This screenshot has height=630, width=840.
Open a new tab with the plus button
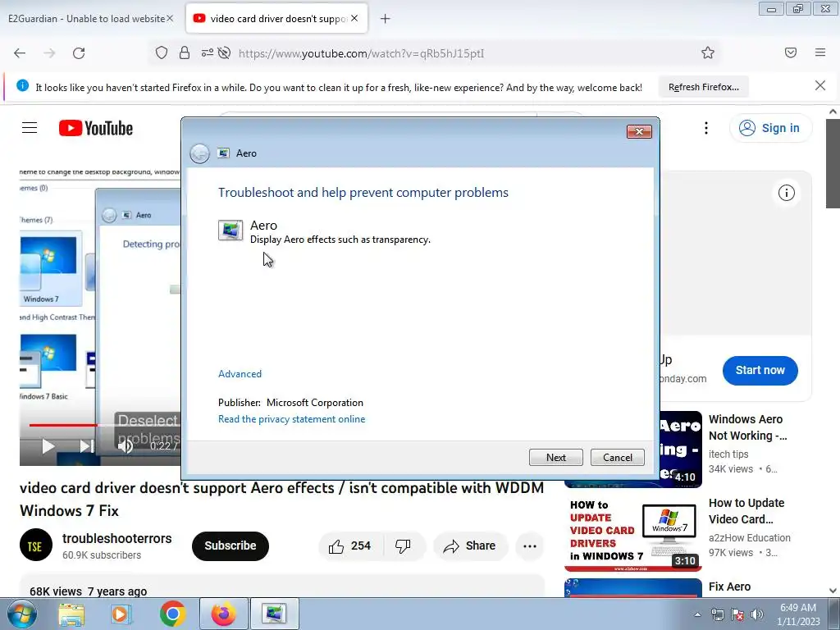coord(386,19)
